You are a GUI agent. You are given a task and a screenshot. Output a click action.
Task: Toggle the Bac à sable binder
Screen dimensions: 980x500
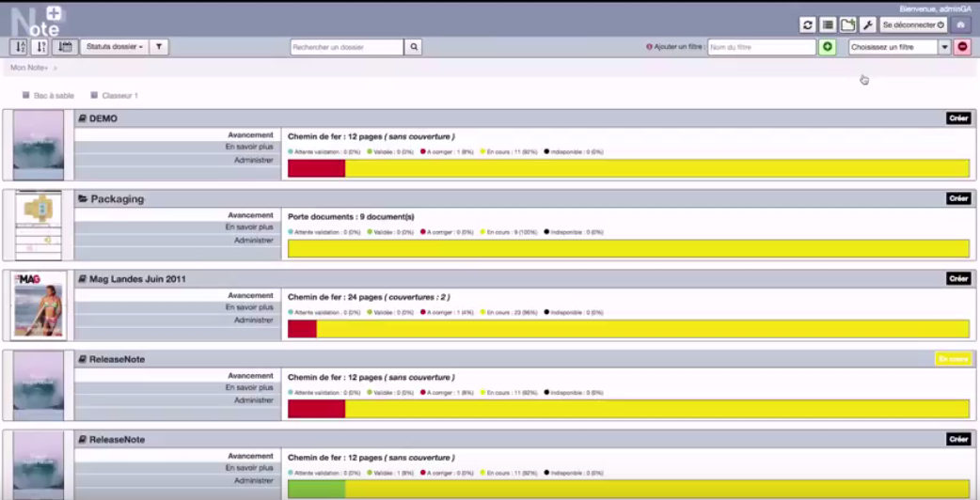click(x=26, y=95)
